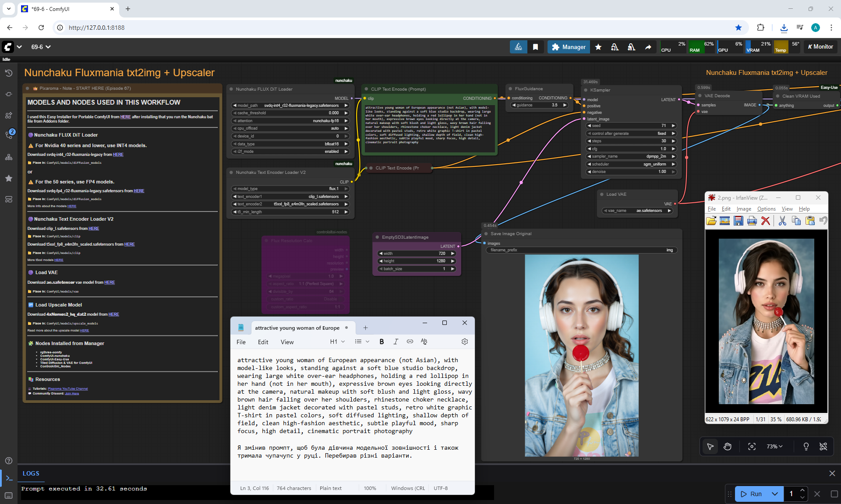Click the seed value field in KSampler
The image size is (841, 504).
point(631,126)
